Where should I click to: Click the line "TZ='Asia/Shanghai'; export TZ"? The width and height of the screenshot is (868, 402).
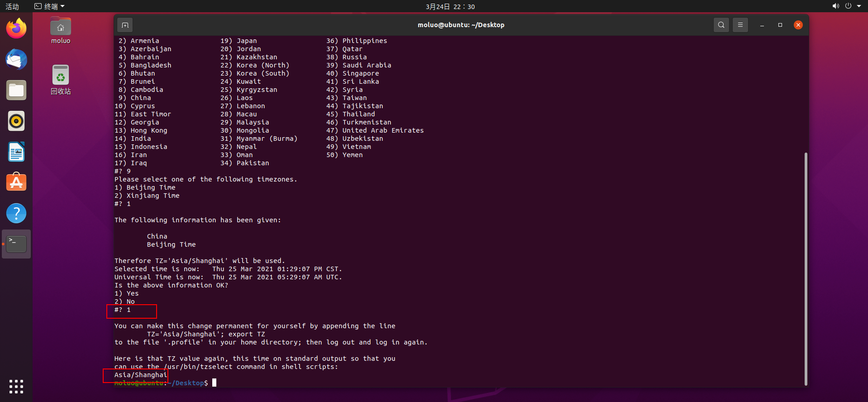[x=206, y=334]
